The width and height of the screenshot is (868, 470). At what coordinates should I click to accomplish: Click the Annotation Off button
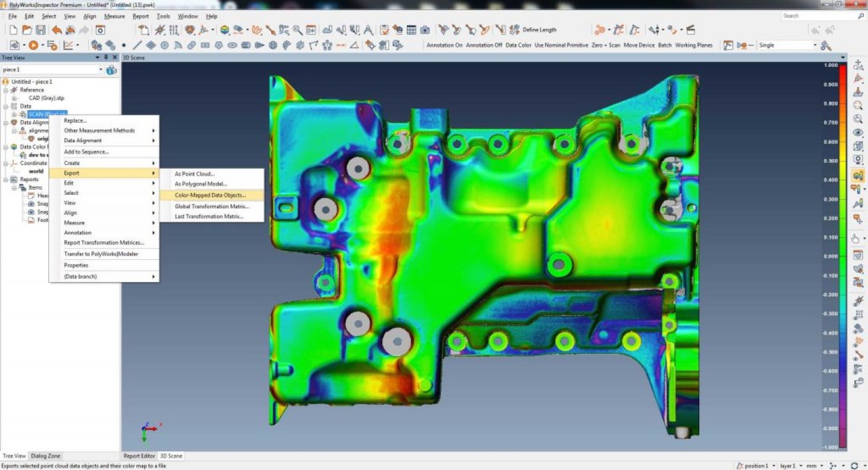click(484, 45)
